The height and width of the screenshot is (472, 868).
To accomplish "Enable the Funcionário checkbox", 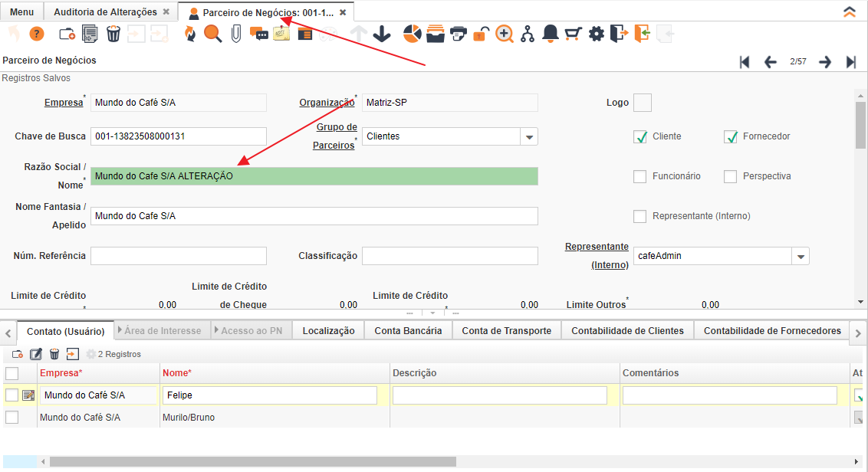I will click(640, 176).
